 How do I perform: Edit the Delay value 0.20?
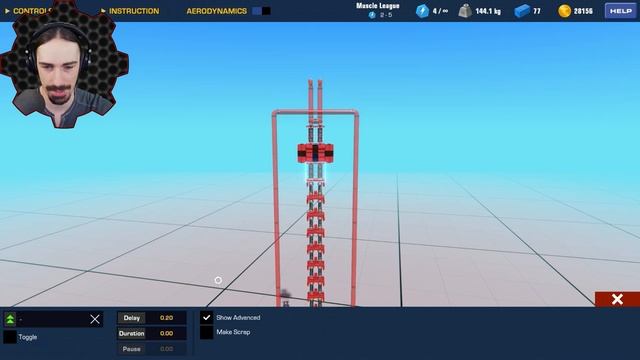(x=166, y=318)
